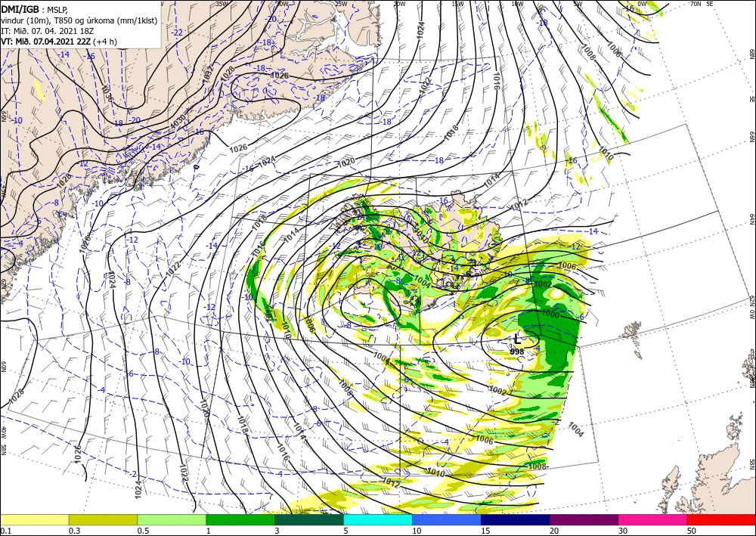Click the '70N' latitude label

click(696, 4)
